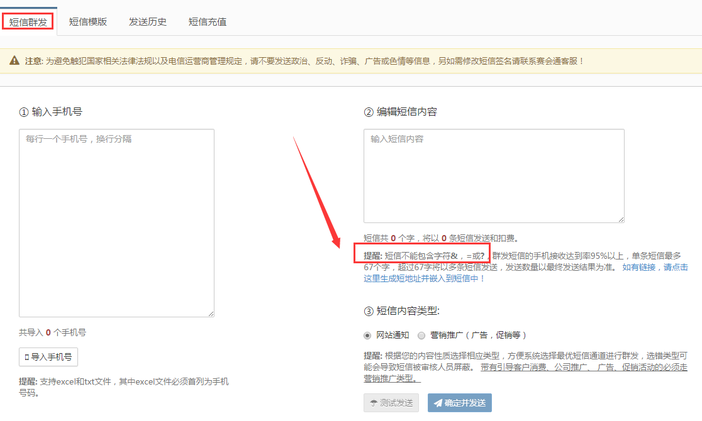
Task: Click the resize handle of SMS content textarea
Action: tap(619, 218)
